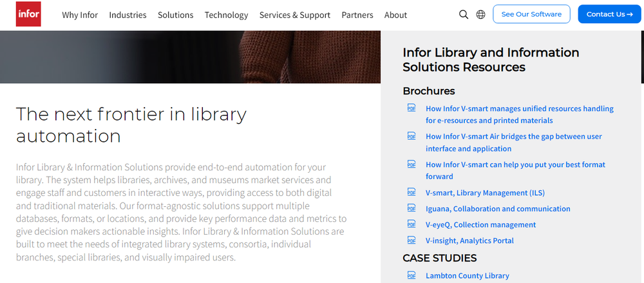Viewport: 644px width, 283px height.
Task: Click 'Infor Library and Information Solutions Resources' heading
Action: 491,60
